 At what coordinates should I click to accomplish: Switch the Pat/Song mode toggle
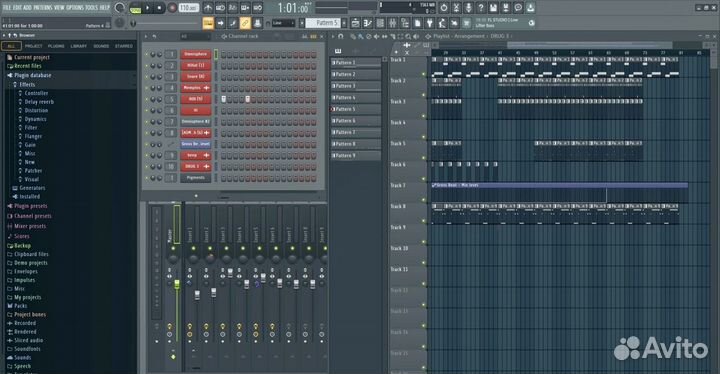(x=135, y=8)
